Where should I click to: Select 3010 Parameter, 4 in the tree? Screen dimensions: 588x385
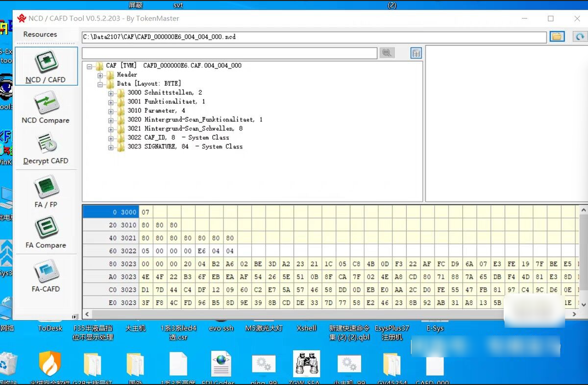[x=164, y=111]
